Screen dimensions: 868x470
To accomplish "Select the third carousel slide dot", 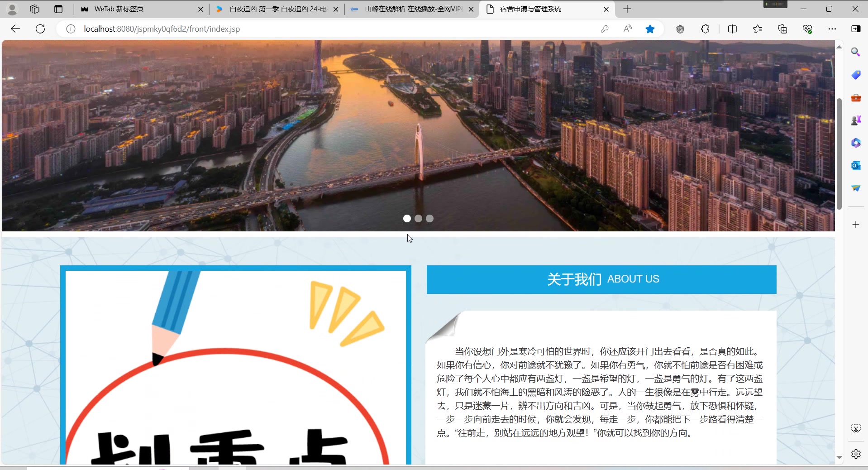I will coord(429,219).
